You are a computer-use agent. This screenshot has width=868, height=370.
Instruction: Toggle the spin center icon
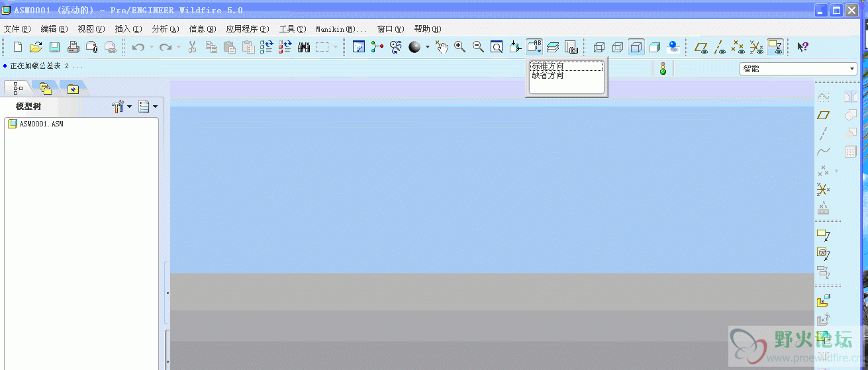[x=377, y=47]
